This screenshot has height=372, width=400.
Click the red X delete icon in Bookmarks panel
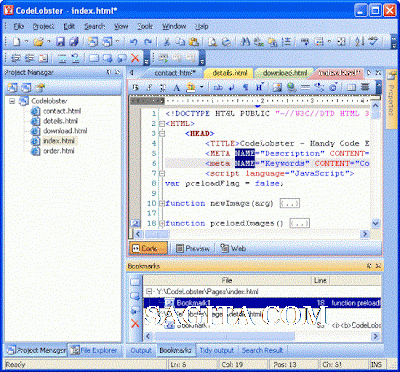click(x=135, y=323)
